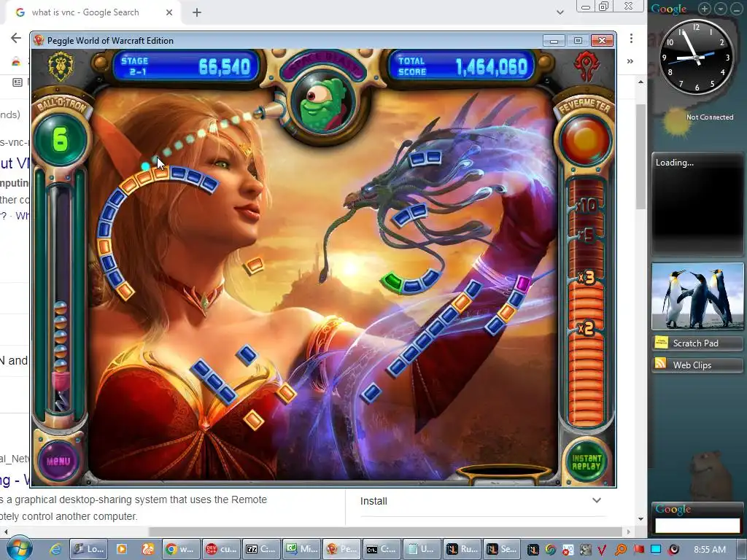The image size is (747, 560).
Task: Switch to the 'cu...' taskbar button
Action: click(220, 549)
